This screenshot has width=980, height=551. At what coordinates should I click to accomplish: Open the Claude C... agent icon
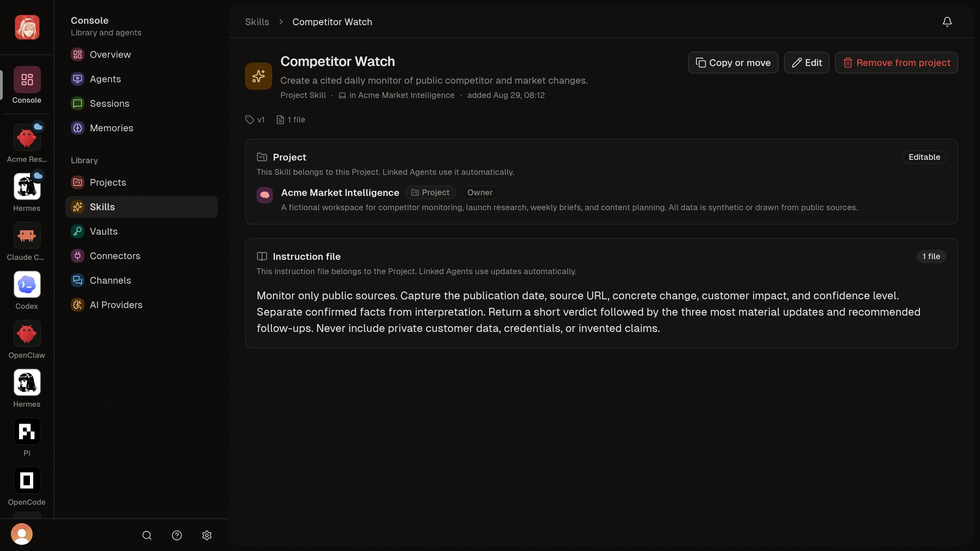27,235
